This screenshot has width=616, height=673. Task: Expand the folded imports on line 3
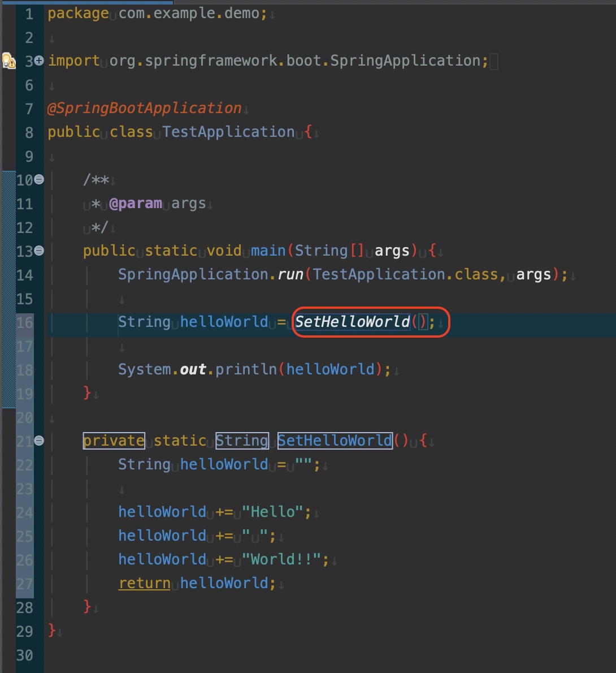[39, 61]
